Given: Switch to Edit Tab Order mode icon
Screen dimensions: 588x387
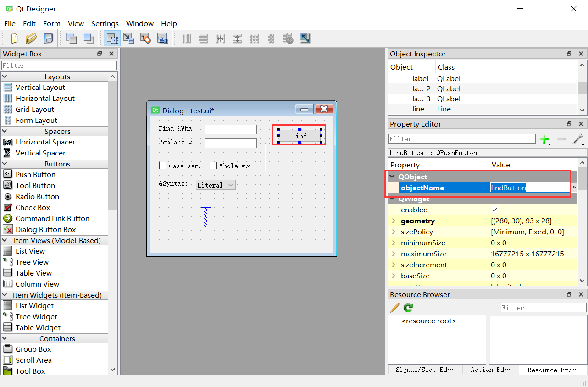Looking at the screenshot, I should click(x=163, y=39).
